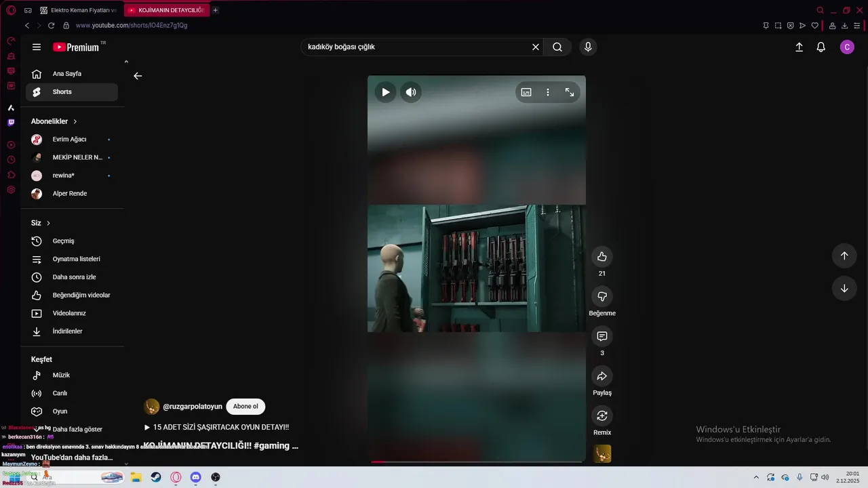Expand Daha fazla göster in the sidebar

(72, 429)
